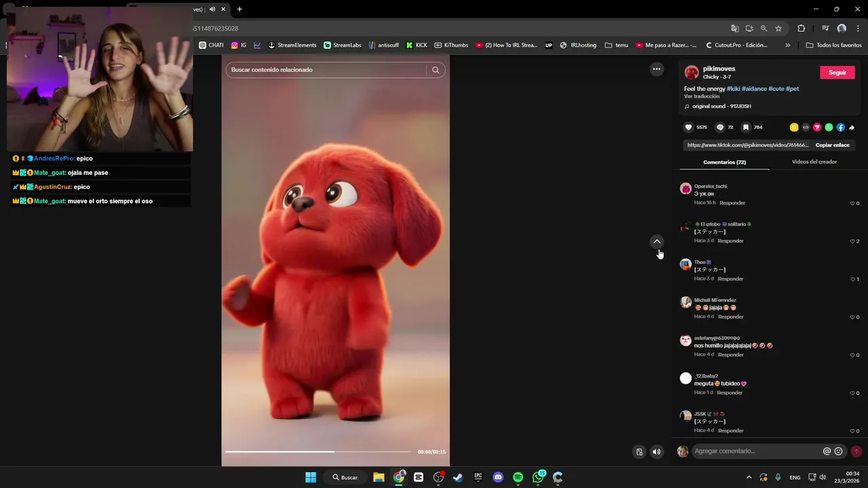The image size is (868, 488).
Task: Click the zoom magnifier in address bar
Action: pos(764,28)
